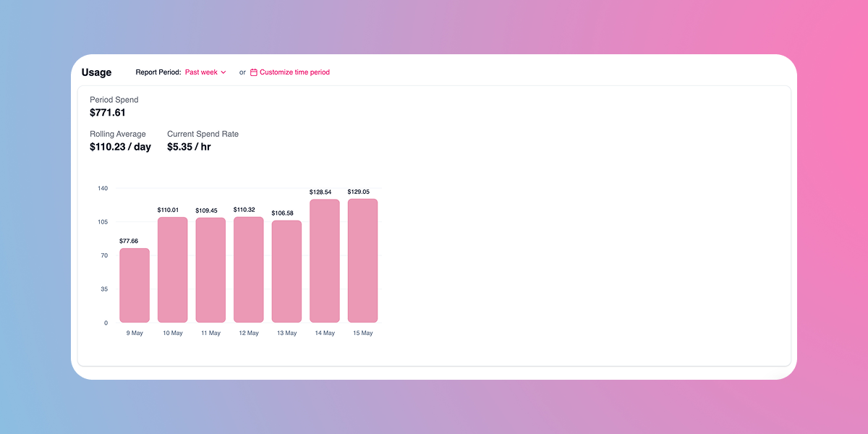Click the 13 May bar
The width and height of the screenshot is (868, 434).
click(286, 271)
